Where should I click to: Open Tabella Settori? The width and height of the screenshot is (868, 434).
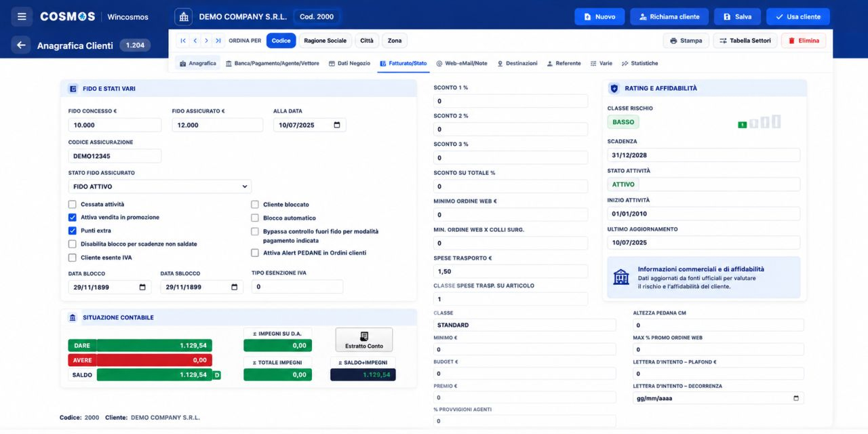point(745,41)
